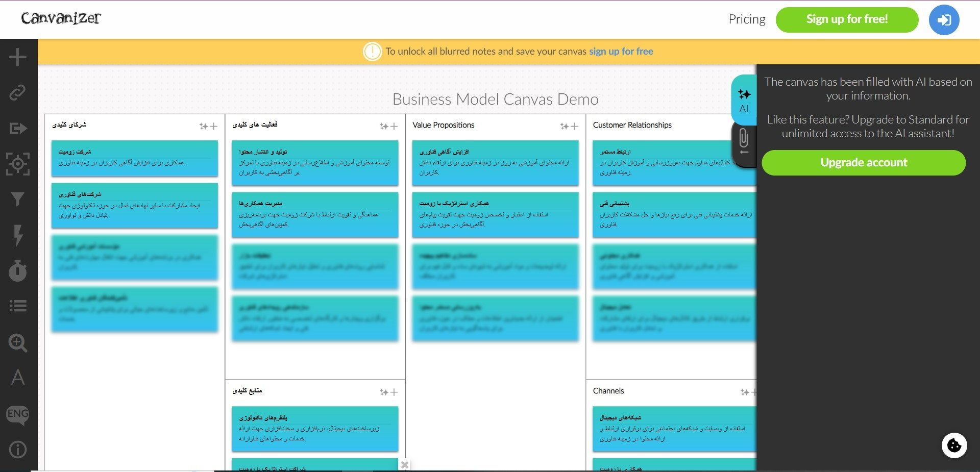Click Sign up for free! button
The height and width of the screenshot is (472, 980).
(x=847, y=19)
